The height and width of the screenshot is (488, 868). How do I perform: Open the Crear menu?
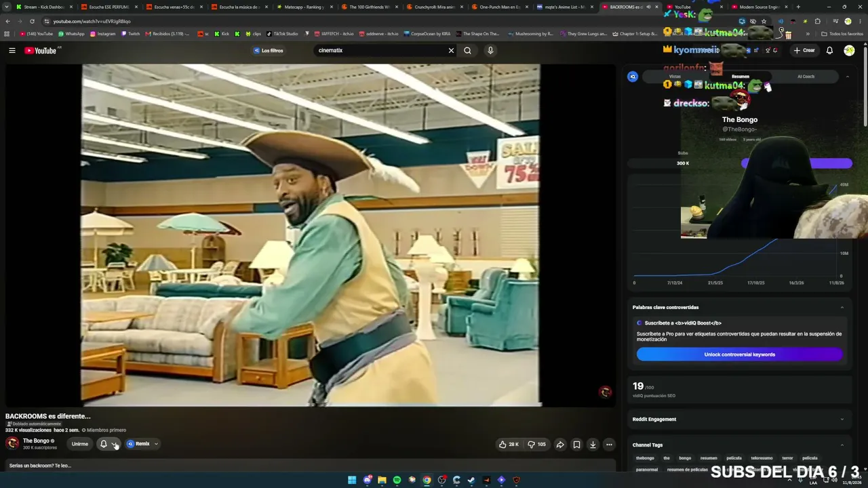804,50
